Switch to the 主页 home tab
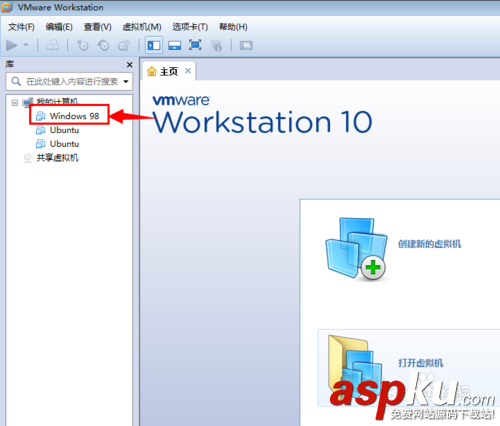 click(169, 71)
